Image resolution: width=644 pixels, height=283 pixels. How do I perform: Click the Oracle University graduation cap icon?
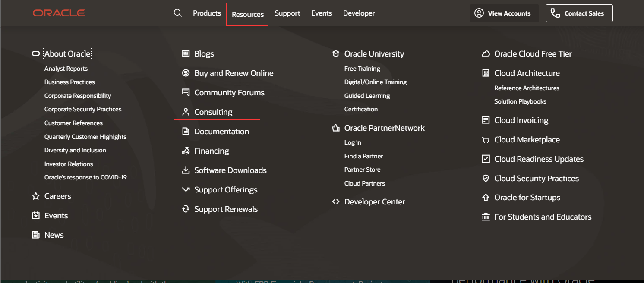pyautogui.click(x=335, y=54)
